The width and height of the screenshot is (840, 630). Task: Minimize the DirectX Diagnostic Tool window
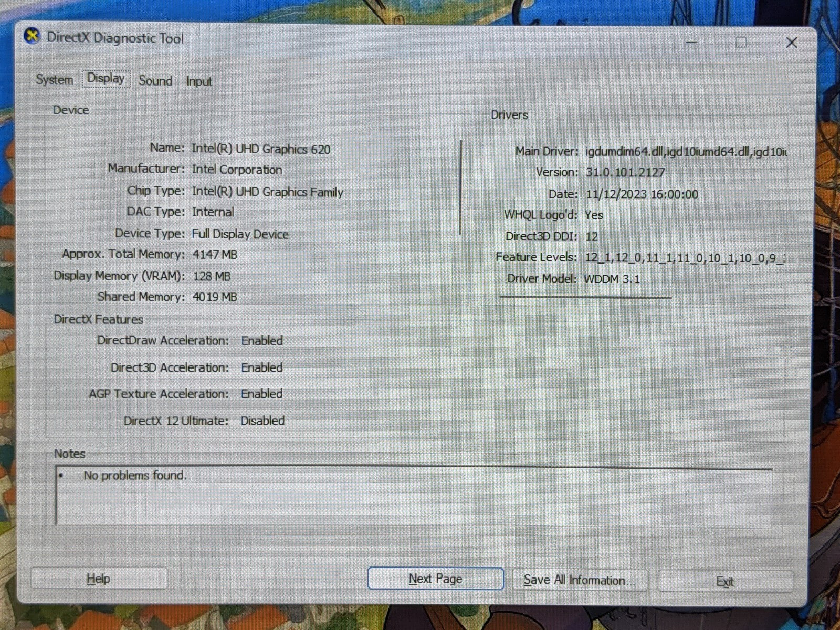click(691, 43)
